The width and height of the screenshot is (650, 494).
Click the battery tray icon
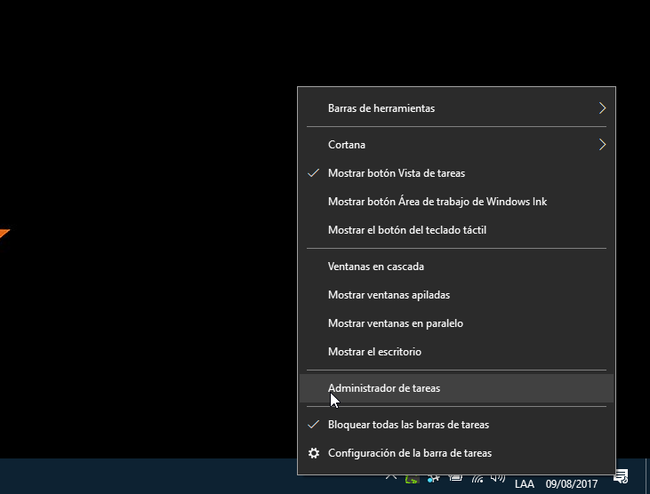point(457,479)
